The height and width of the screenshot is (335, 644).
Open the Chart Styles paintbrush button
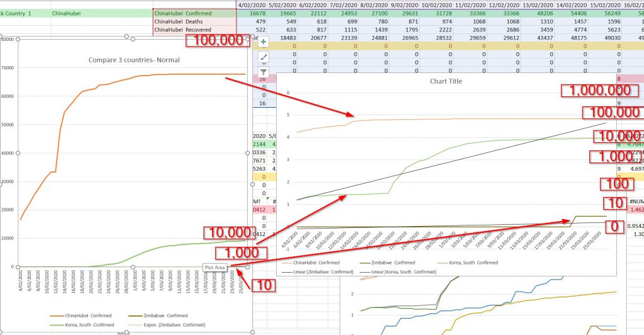264,57
